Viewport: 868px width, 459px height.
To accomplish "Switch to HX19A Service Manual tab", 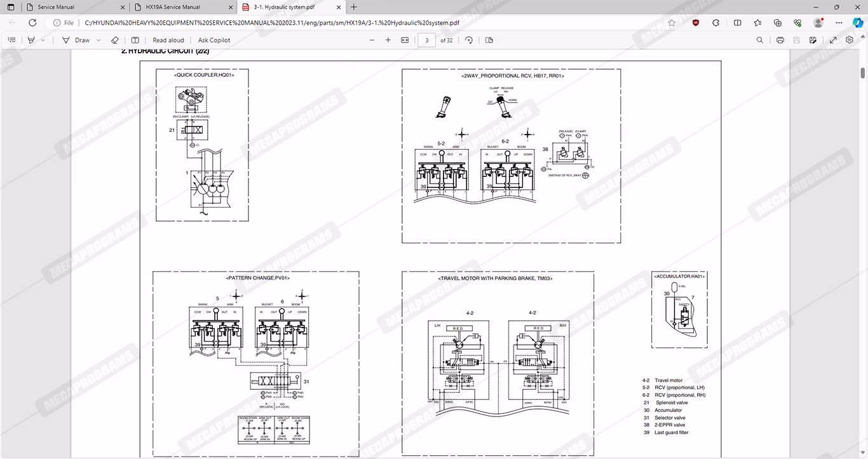I will 181,7.
